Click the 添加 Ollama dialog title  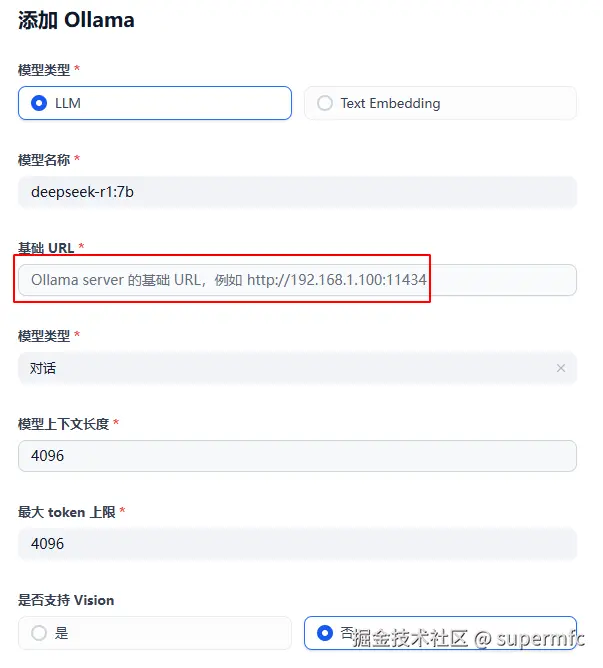[x=76, y=20]
